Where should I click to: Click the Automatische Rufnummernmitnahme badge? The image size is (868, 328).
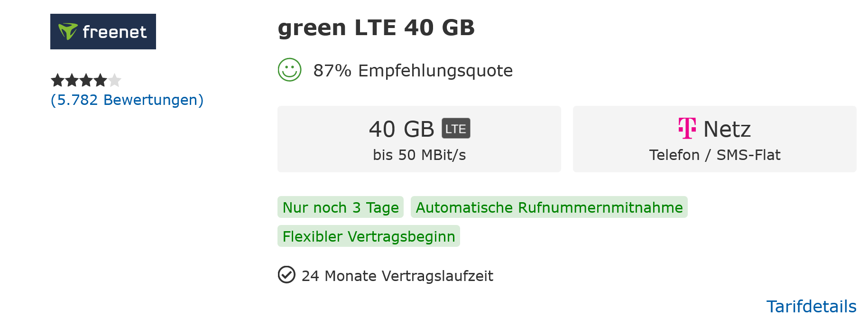coord(549,207)
